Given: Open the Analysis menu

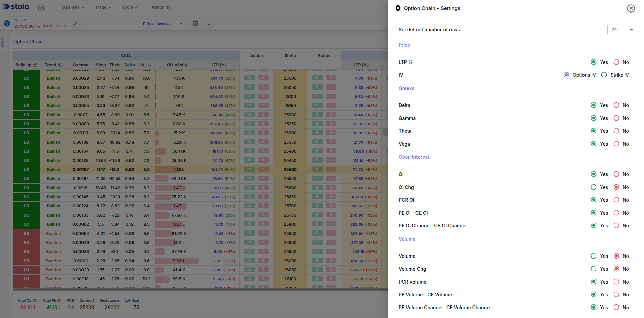Looking at the screenshot, I should 73,7.
